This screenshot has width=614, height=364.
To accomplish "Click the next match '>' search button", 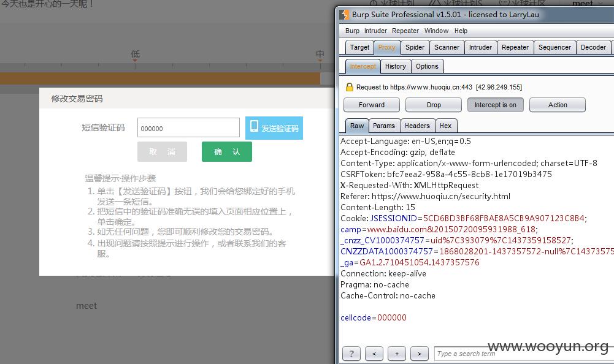I will 420,354.
